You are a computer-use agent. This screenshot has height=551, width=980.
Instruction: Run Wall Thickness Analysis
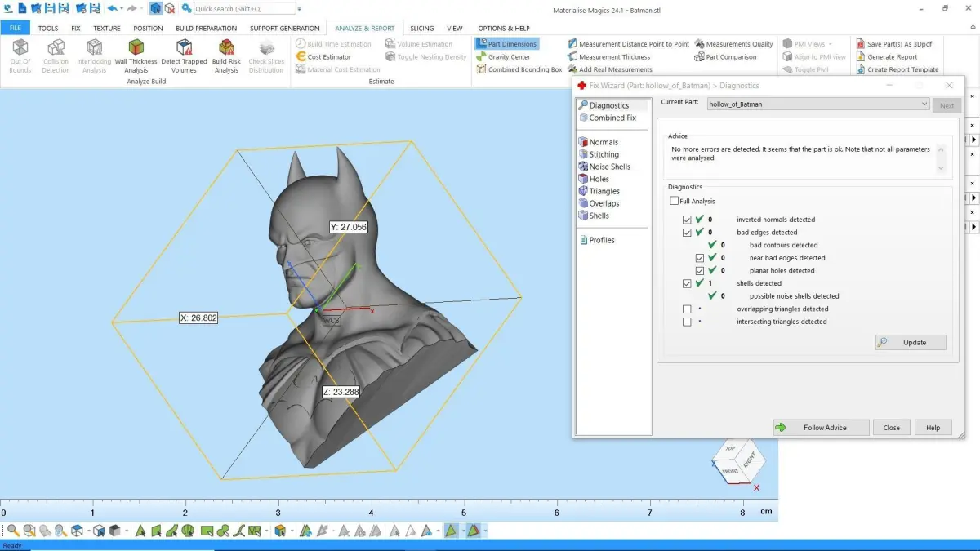[x=136, y=56]
